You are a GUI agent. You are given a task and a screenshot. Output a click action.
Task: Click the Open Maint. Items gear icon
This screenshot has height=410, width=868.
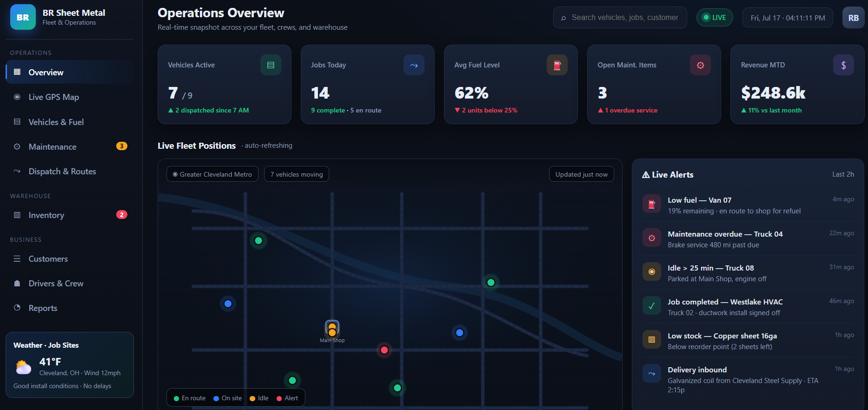click(700, 65)
